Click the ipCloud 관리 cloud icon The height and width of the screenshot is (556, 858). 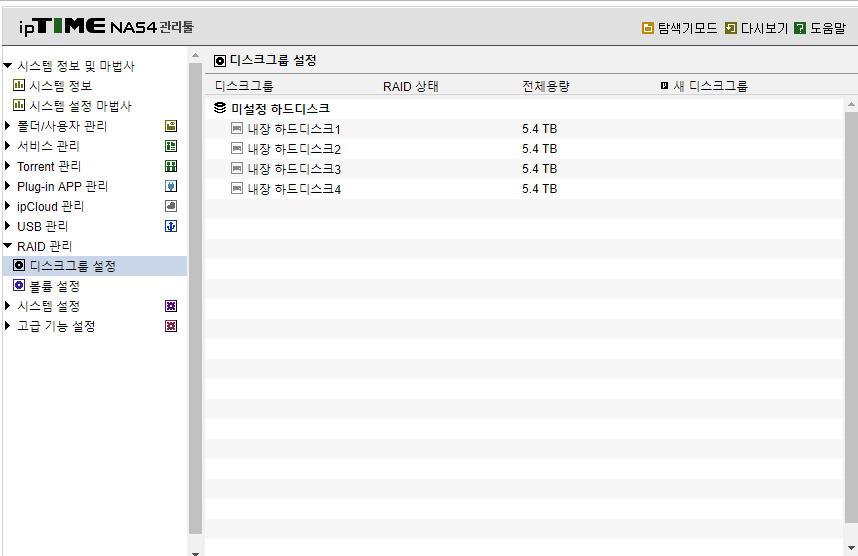(171, 206)
